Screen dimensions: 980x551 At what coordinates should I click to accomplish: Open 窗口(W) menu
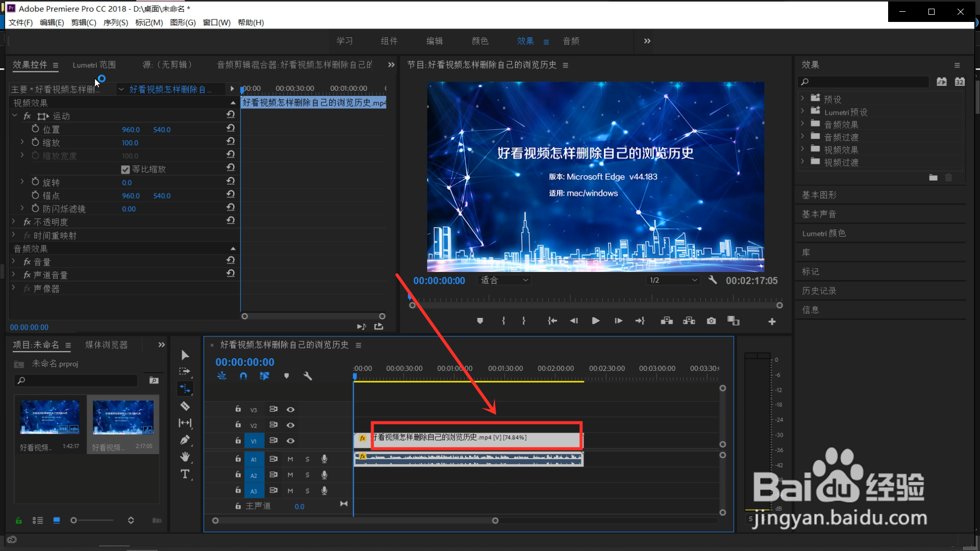(x=216, y=22)
